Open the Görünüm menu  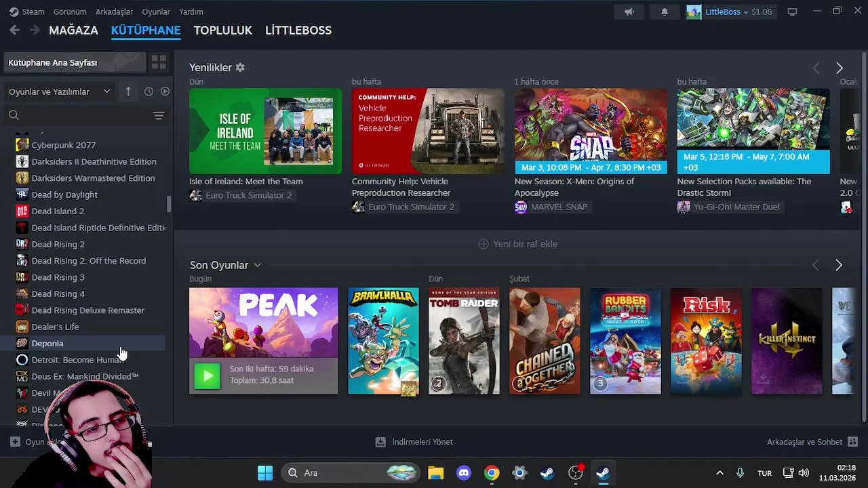pyautogui.click(x=70, y=12)
